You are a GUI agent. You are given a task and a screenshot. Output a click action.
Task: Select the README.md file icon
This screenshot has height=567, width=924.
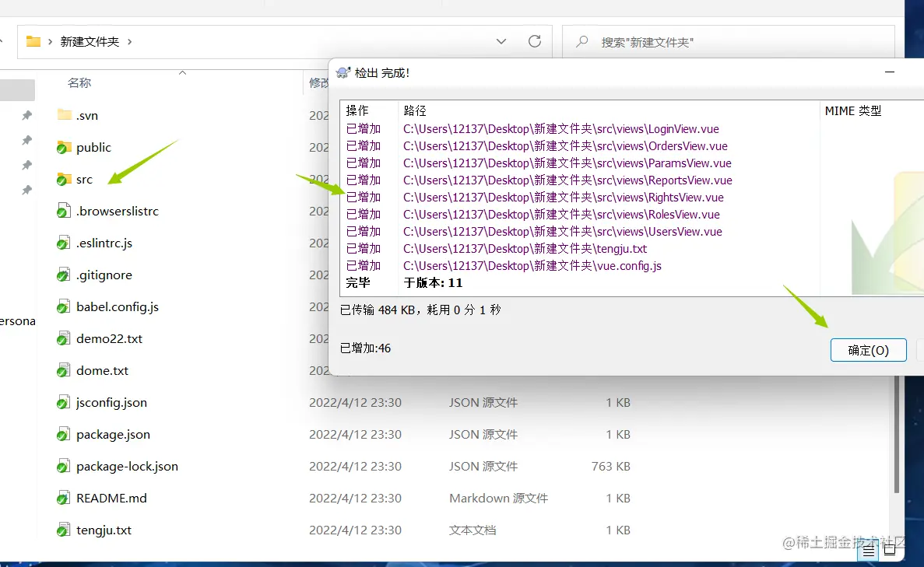[x=64, y=498]
